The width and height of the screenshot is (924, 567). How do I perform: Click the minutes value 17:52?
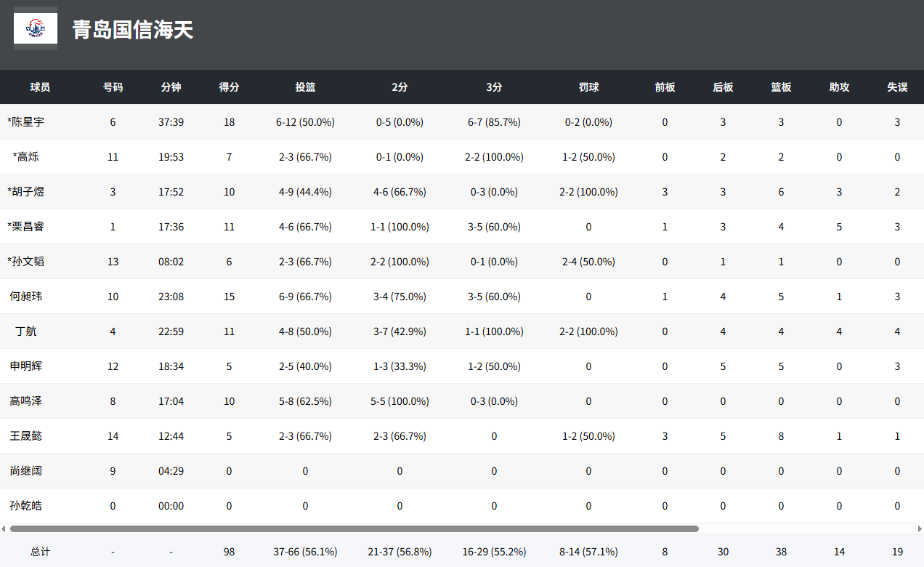[171, 192]
